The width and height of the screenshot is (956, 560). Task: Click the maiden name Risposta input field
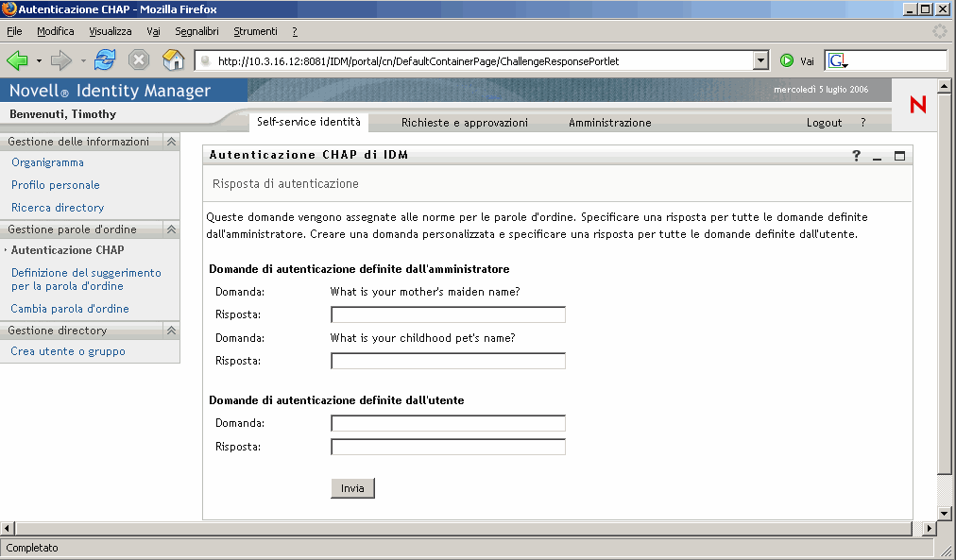click(447, 314)
